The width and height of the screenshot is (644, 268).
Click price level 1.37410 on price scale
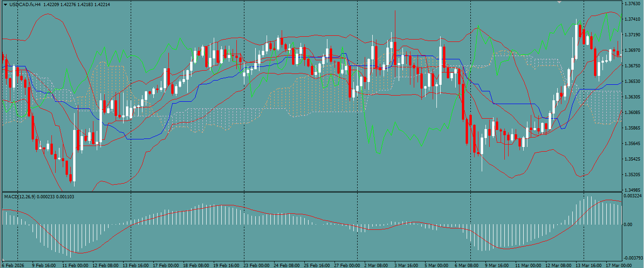[x=632, y=19]
